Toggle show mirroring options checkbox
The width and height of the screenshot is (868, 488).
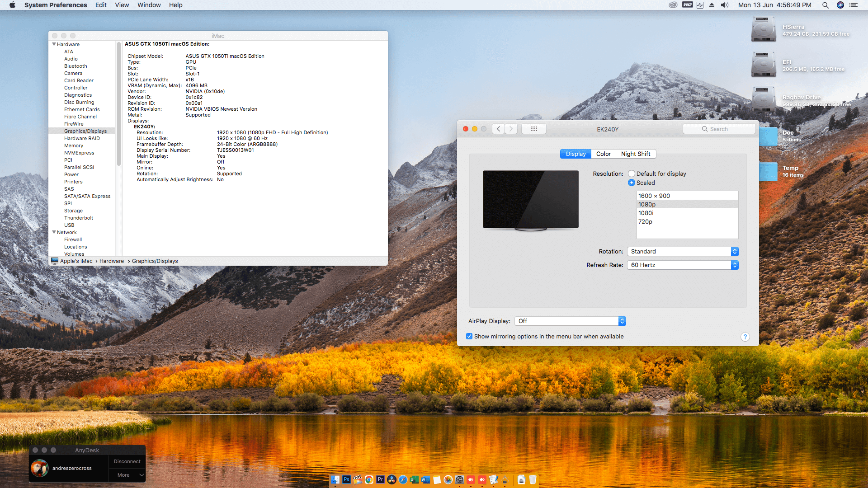[x=469, y=336]
